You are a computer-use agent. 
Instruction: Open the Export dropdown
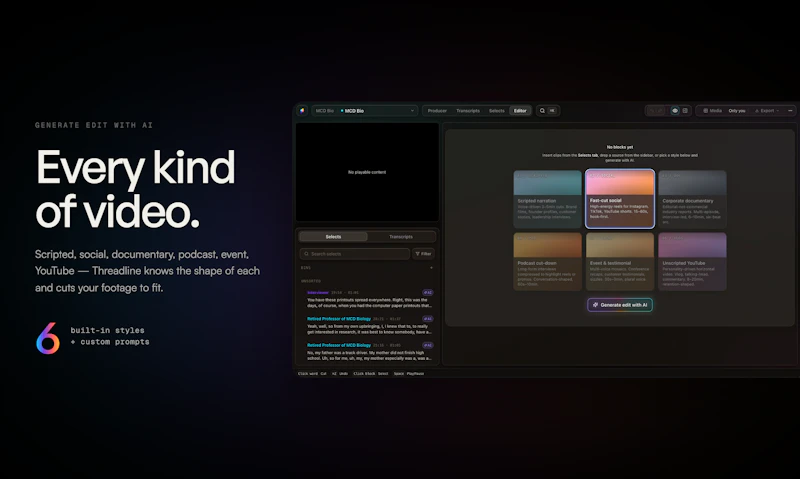[767, 111]
